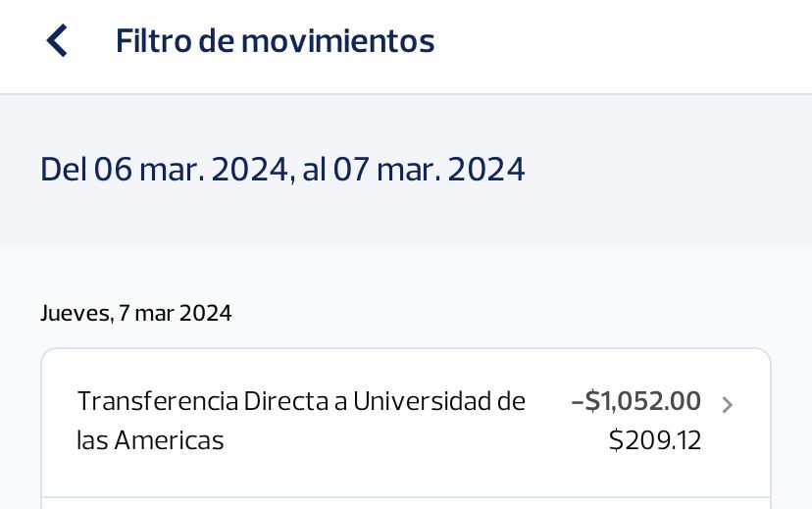Screen dimensions: 812x509
Task: Tap the word "al" between the dates
Action: pyautogui.click(x=313, y=170)
